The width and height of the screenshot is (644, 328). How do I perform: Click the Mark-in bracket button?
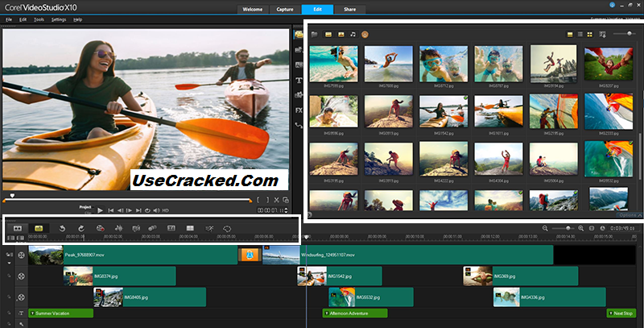[x=258, y=200]
